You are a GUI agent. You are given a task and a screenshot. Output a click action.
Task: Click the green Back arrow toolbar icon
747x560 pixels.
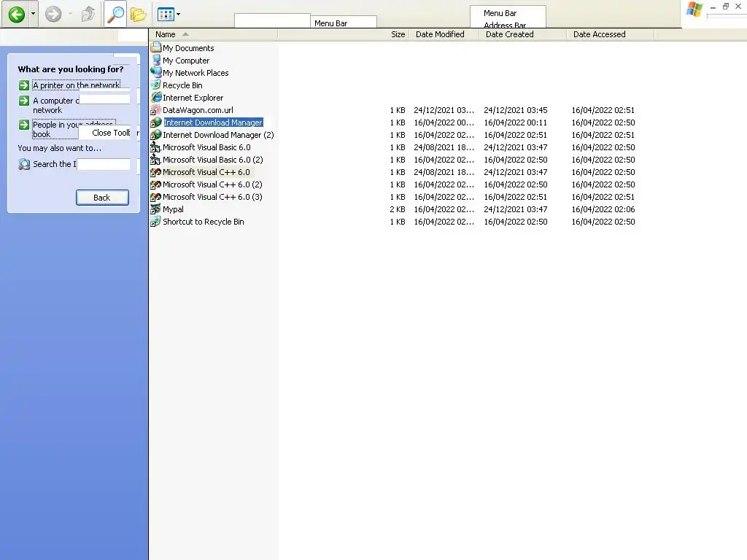(17, 15)
